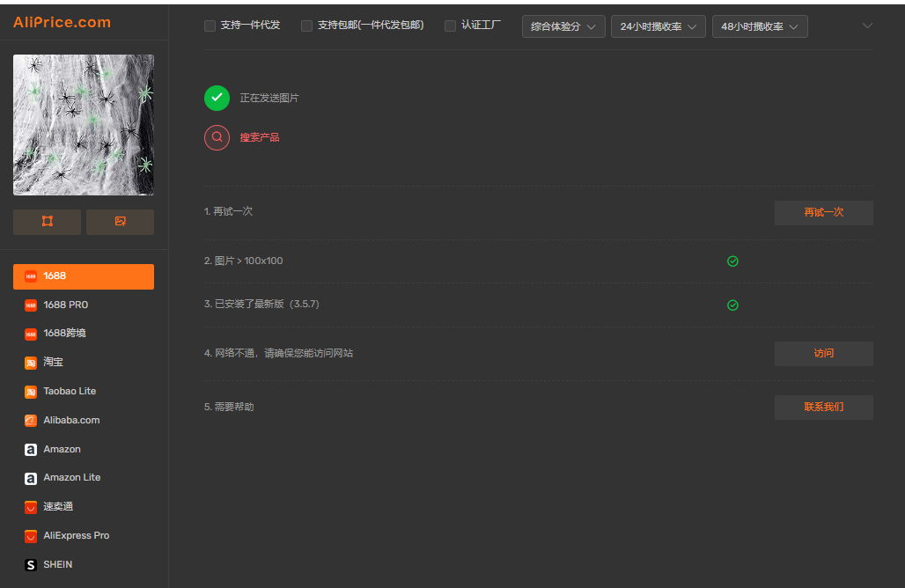The height and width of the screenshot is (588, 905).
Task: Click the spider web product thumbnail
Action: click(83, 124)
